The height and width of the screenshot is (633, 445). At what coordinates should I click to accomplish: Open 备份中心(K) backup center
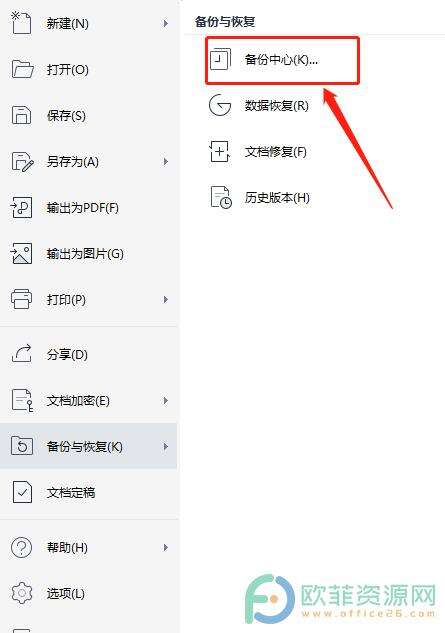282,60
